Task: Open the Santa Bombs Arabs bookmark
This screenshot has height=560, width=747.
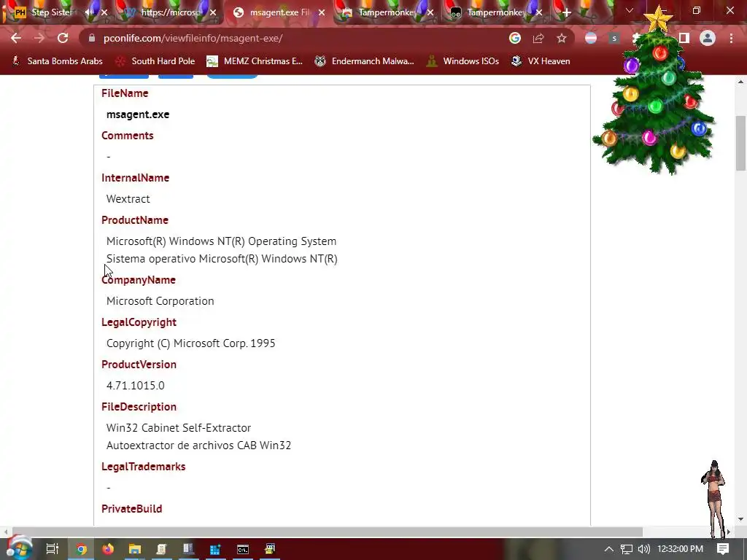Action: point(57,61)
